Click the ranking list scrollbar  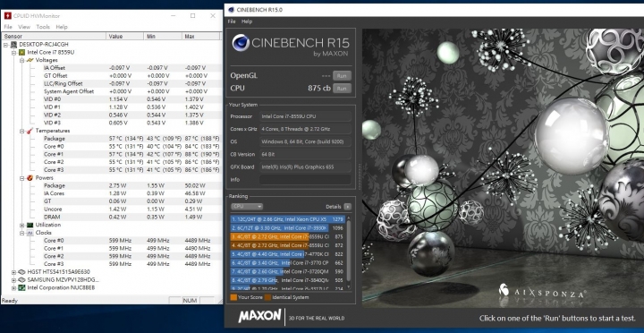(x=349, y=252)
